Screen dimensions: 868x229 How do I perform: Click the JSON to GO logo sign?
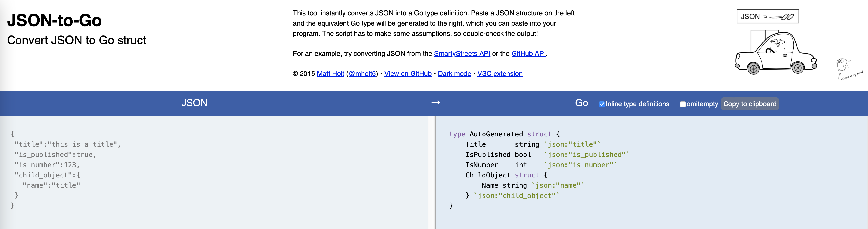tap(767, 17)
